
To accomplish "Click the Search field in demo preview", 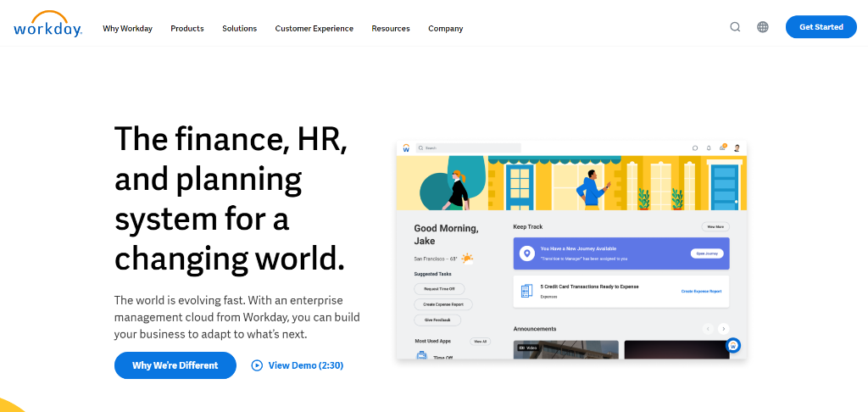I will point(468,148).
